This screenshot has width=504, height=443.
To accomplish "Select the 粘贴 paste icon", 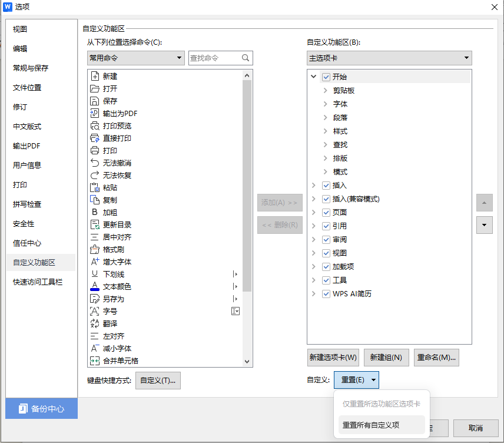I will 95,187.
